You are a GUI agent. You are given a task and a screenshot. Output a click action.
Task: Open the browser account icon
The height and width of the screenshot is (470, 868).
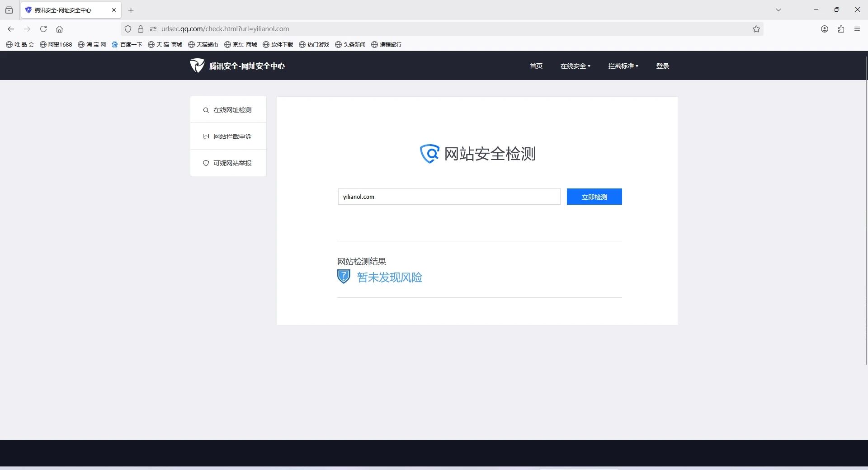[x=825, y=29]
